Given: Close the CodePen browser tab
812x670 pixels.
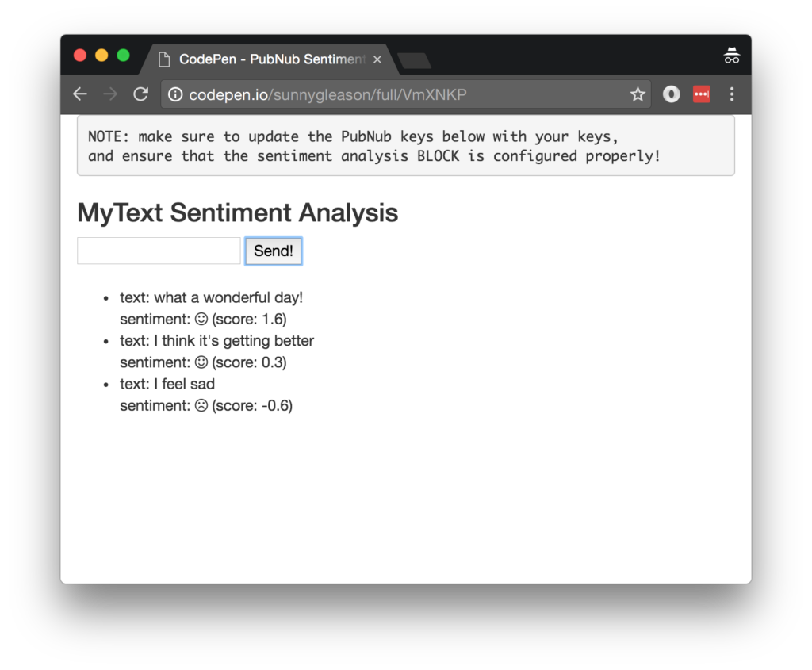Looking at the screenshot, I should (377, 59).
